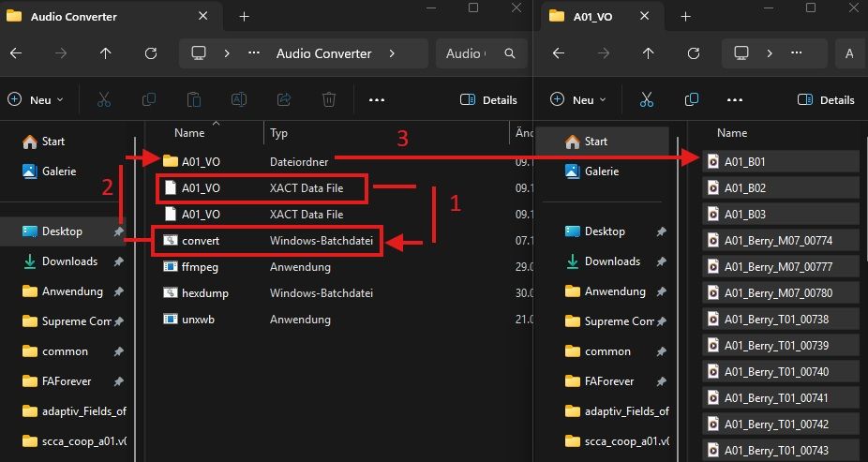Viewport: 868px width, 462px height.
Task: Click the Rename icon in Audio Converter toolbar
Action: pos(239,100)
